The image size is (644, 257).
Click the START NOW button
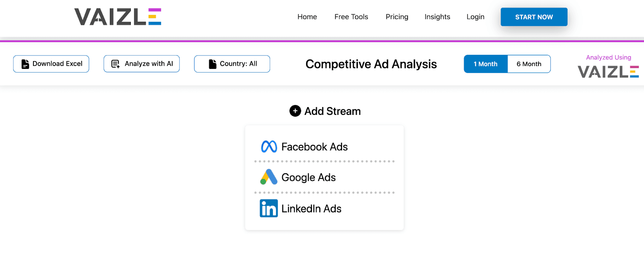tap(534, 17)
